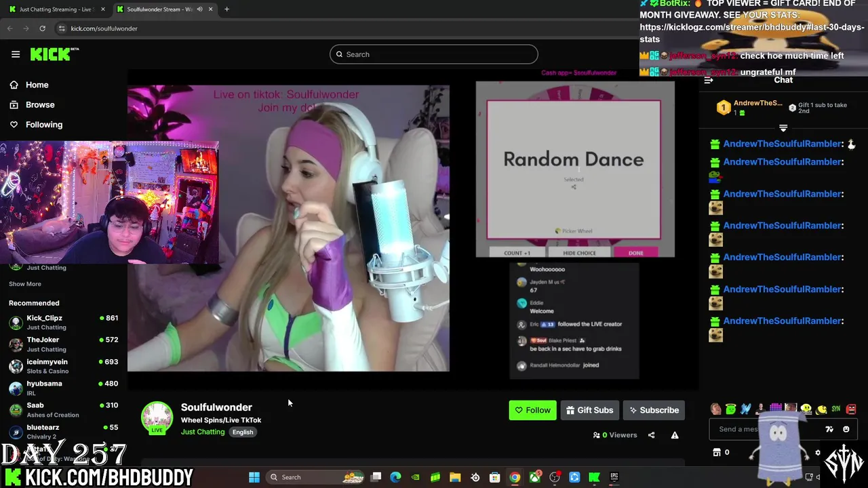This screenshot has width=868, height=488.
Task: Open recommended channel iceinmyvein
Action: click(64, 366)
